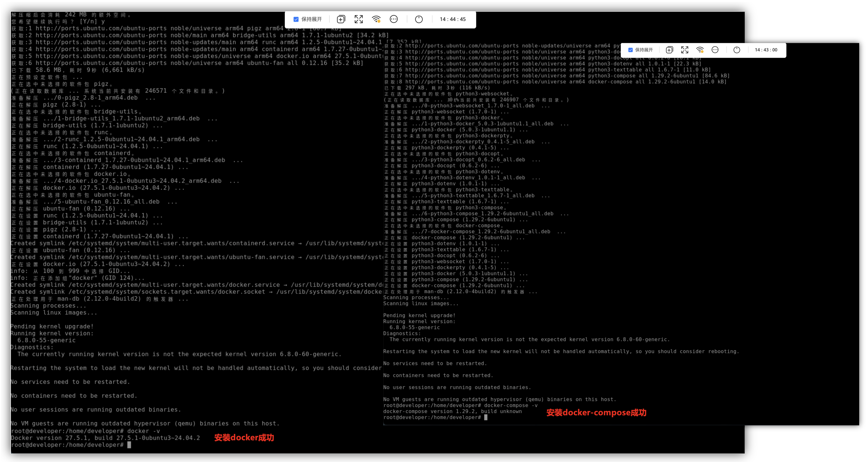Uncheck 保持展开 in the 14:43:00 toolbar
This screenshot has width=868, height=462.
point(630,50)
